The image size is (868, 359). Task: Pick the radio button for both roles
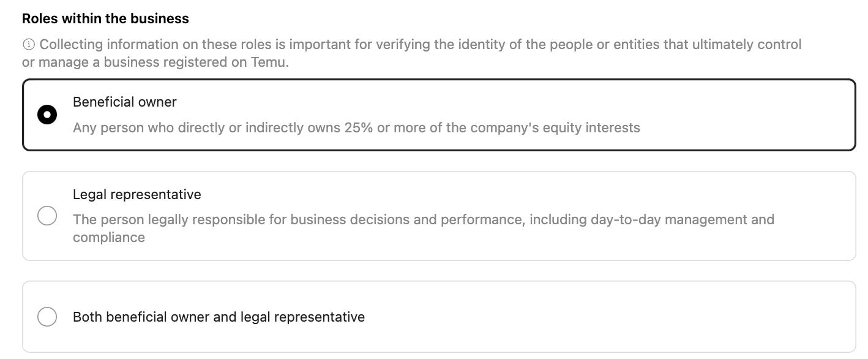pyautogui.click(x=47, y=317)
